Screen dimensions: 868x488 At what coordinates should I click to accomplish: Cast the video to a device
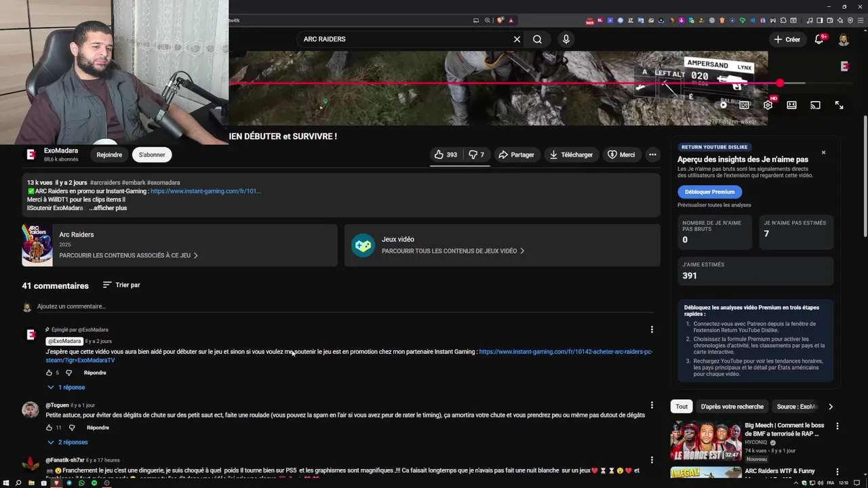pos(815,105)
